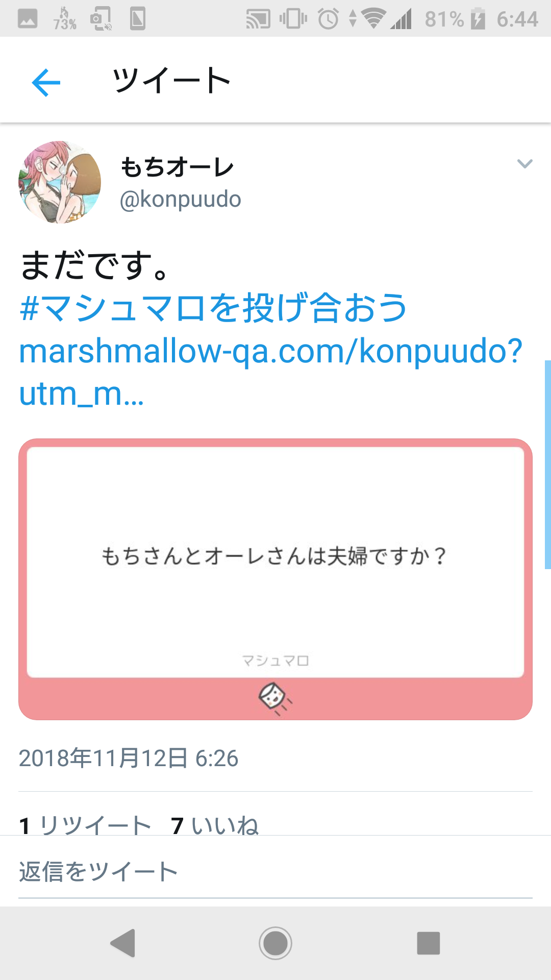The height and width of the screenshot is (980, 551).
Task: Tap the battery 81% indicator
Action: [x=455, y=19]
